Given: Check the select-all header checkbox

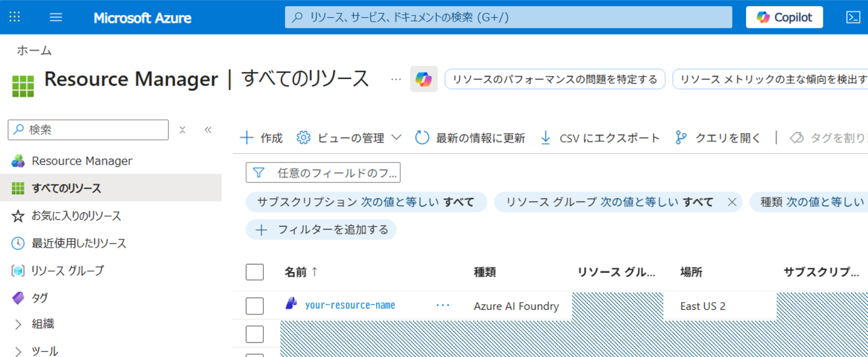Looking at the screenshot, I should (x=255, y=272).
